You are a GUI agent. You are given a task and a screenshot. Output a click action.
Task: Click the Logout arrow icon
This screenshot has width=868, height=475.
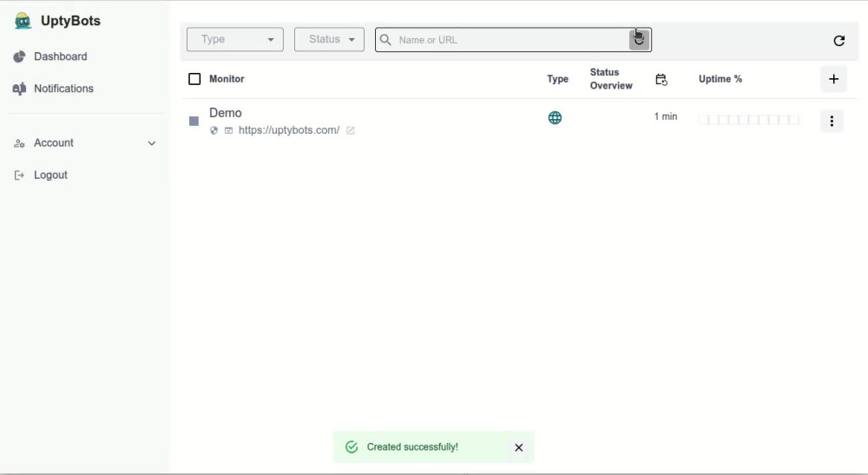click(19, 175)
